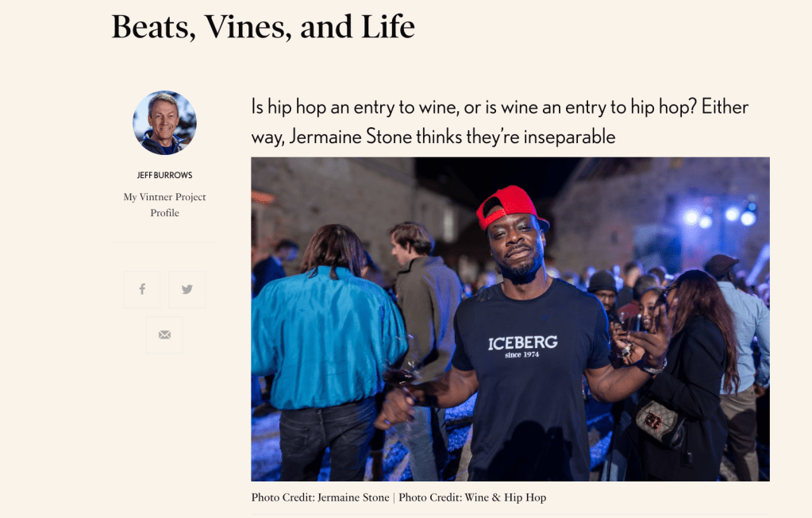812x518 pixels.
Task: Click the red cap in the photo
Action: click(x=509, y=206)
